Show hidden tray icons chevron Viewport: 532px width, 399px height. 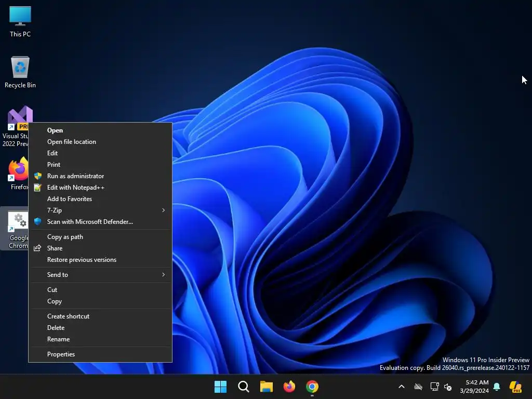(402, 387)
